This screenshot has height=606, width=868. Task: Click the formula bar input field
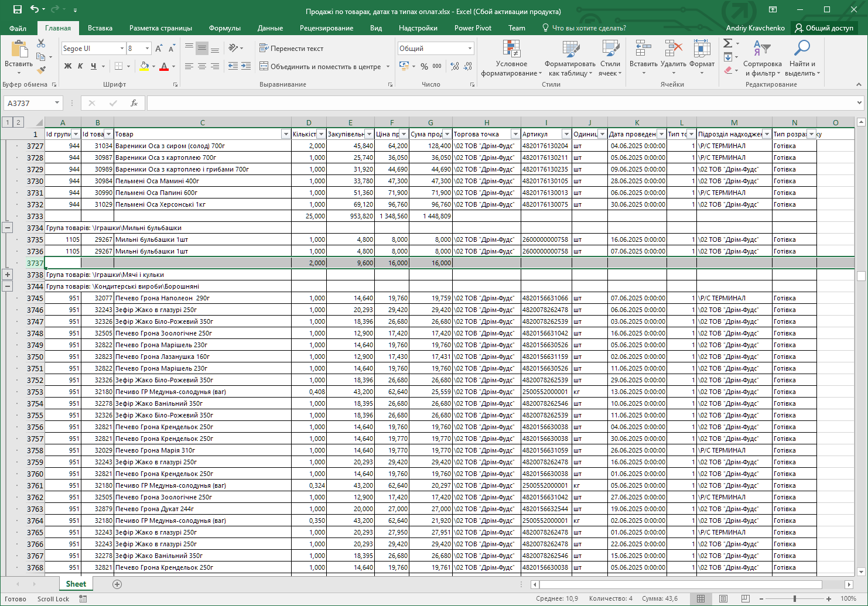[501, 103]
